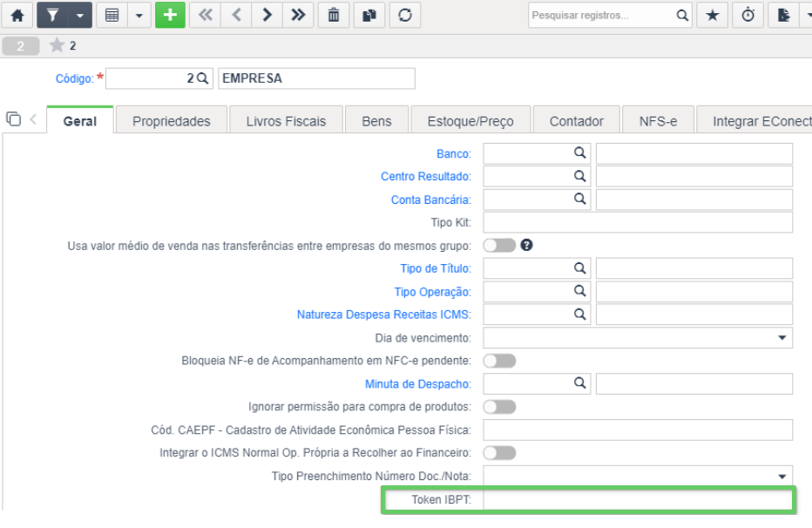Viewport: 812px width, 528px height.
Task: Open the Livros Fiscais tab
Action: (x=286, y=120)
